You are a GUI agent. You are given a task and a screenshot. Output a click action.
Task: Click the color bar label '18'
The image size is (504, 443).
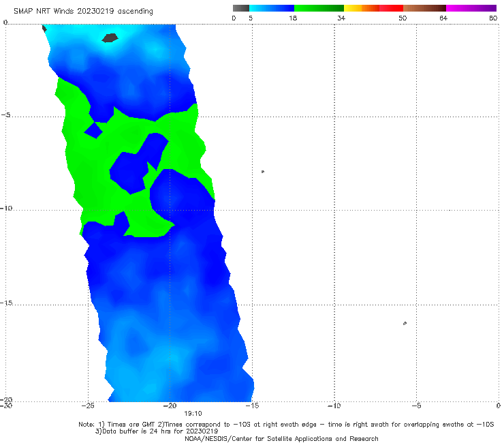(x=293, y=18)
